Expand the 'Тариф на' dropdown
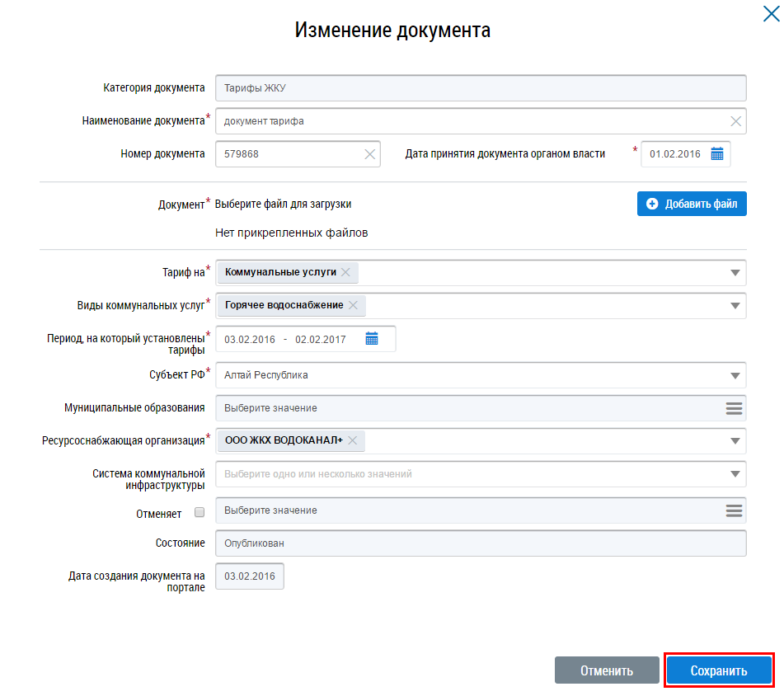 coord(735,273)
